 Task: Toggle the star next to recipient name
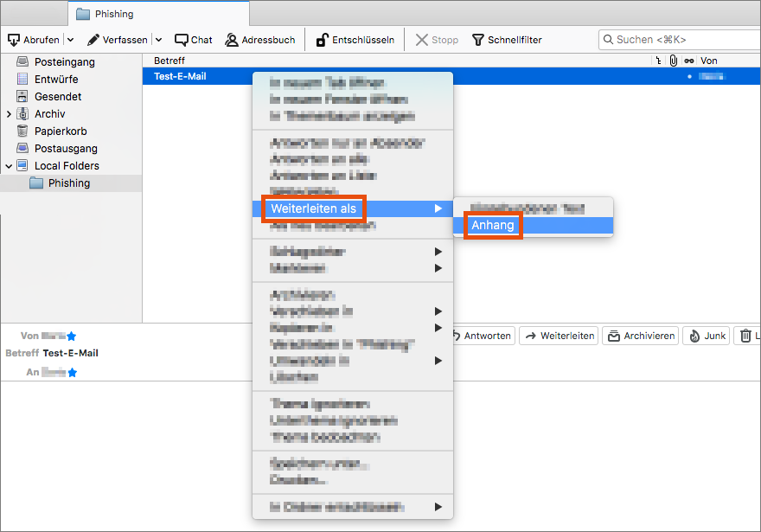(73, 372)
